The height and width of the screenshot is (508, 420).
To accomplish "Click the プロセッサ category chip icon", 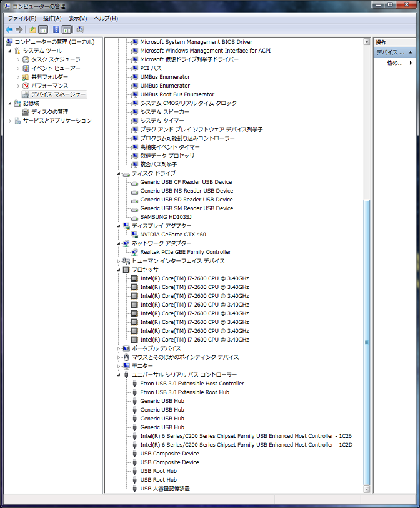I will 126,270.
